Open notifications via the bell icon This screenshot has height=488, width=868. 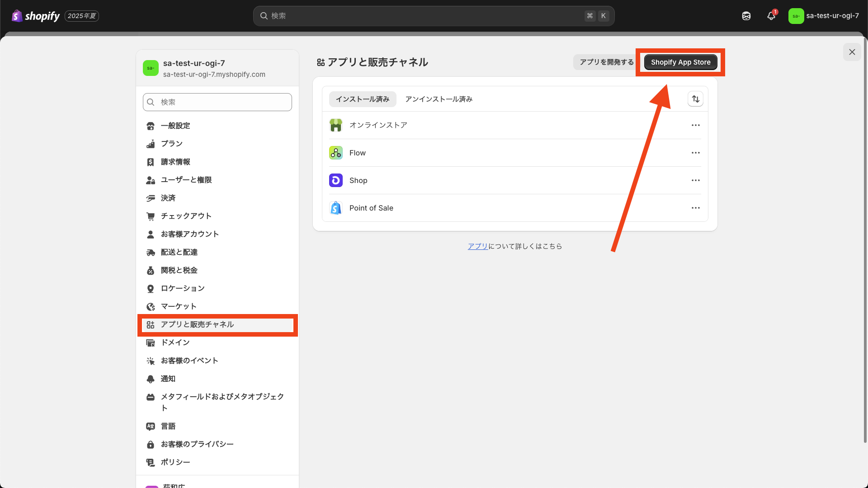coord(770,16)
